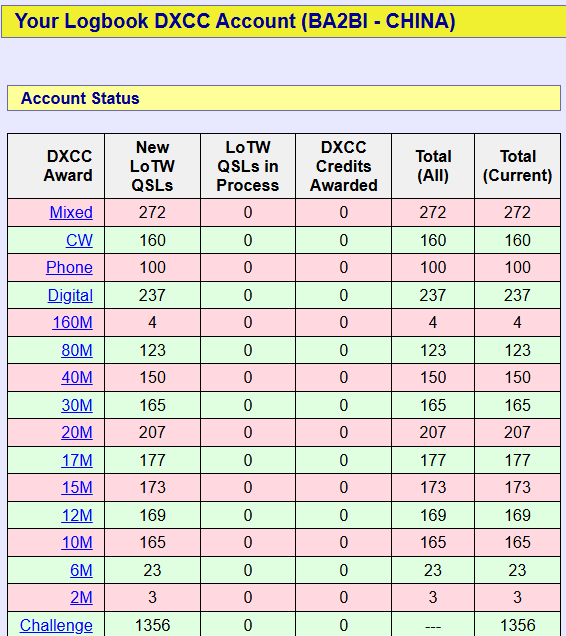The width and height of the screenshot is (566, 636).
Task: Select the 10M band link
Action: click(77, 542)
